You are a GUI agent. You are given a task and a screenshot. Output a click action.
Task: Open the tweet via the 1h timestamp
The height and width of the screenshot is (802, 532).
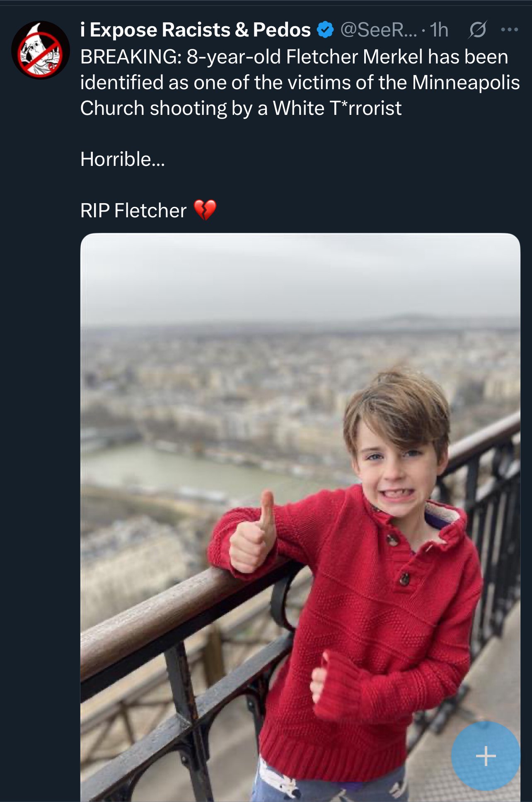[x=439, y=30]
